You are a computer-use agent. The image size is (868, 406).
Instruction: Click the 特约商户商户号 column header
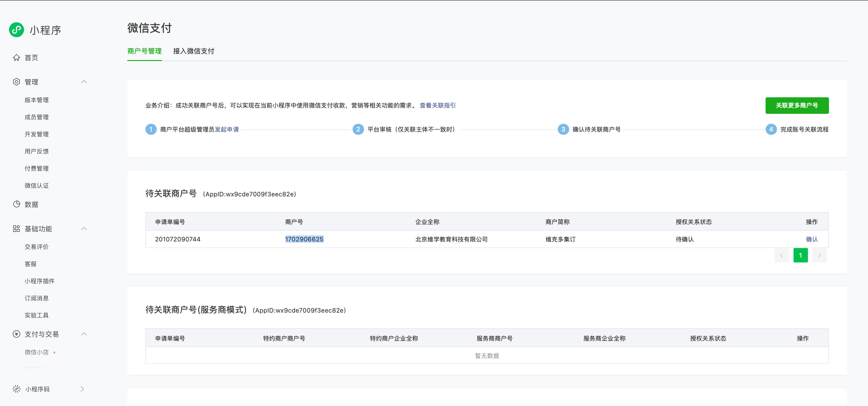pyautogui.click(x=284, y=338)
